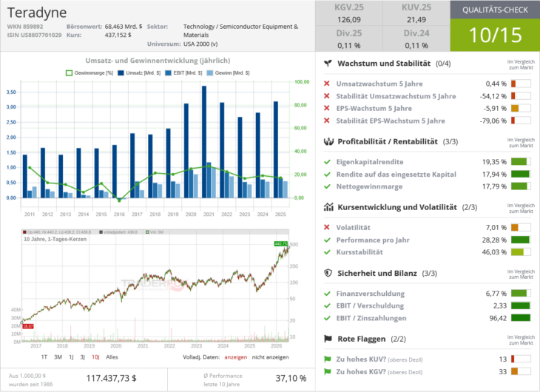Screen dimensions: 540x392
Task: Toggle the Umsatz [Mrd. $] legend series
Action: 139,73
